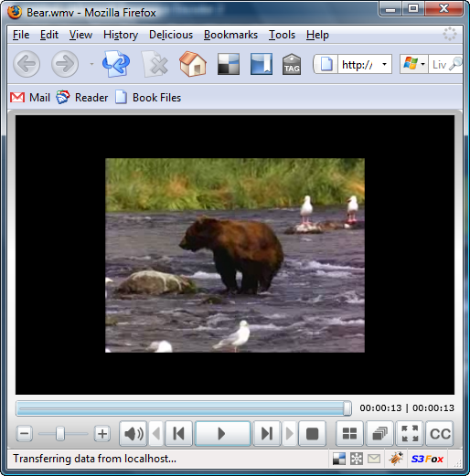Click the video seek progress bar
This screenshot has height=476, width=470.
[184, 408]
